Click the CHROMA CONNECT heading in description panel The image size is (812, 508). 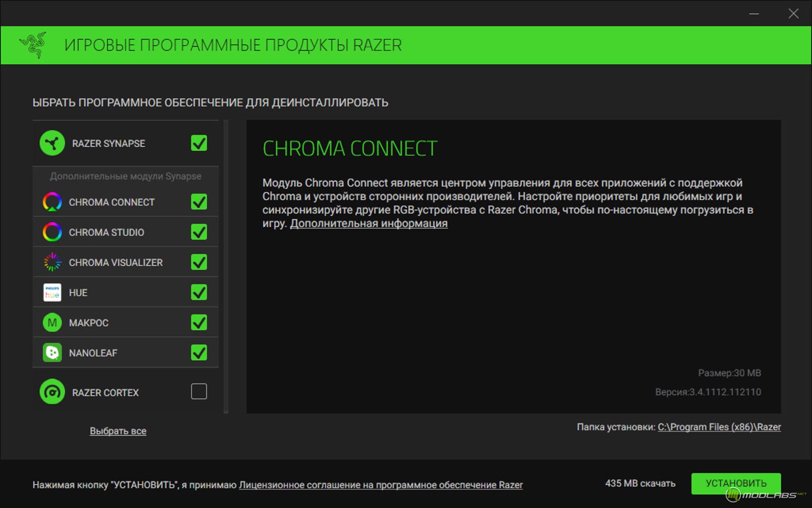pos(350,148)
